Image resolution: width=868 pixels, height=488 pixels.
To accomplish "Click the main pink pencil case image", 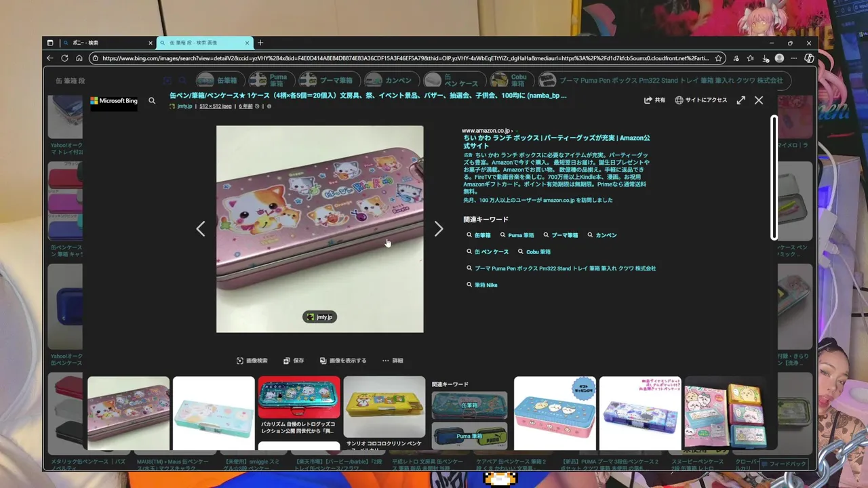I will tap(319, 229).
